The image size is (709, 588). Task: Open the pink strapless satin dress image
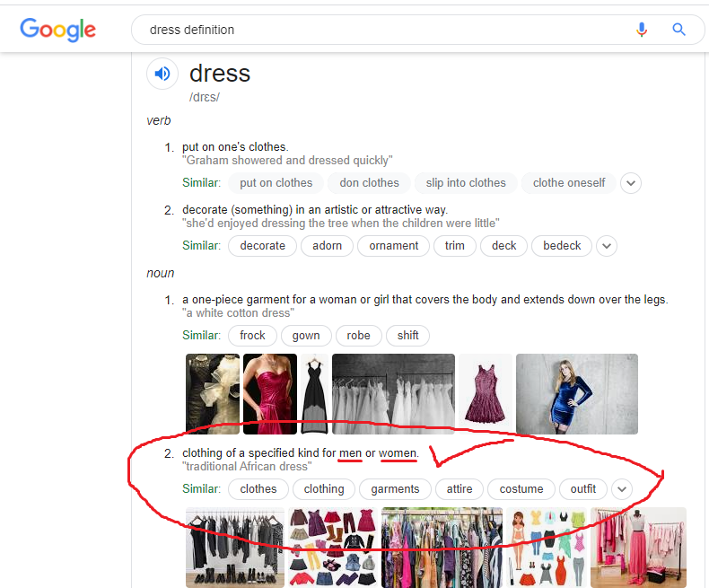pos(270,394)
